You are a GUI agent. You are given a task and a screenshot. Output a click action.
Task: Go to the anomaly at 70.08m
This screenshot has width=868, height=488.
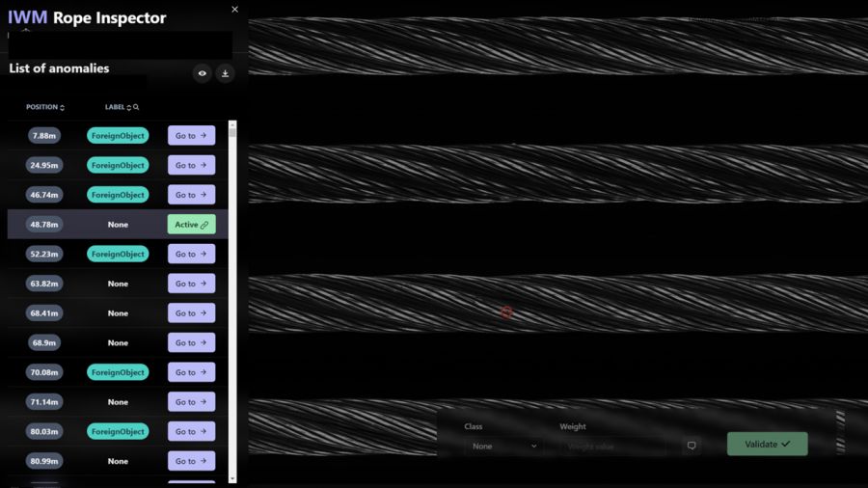click(191, 372)
